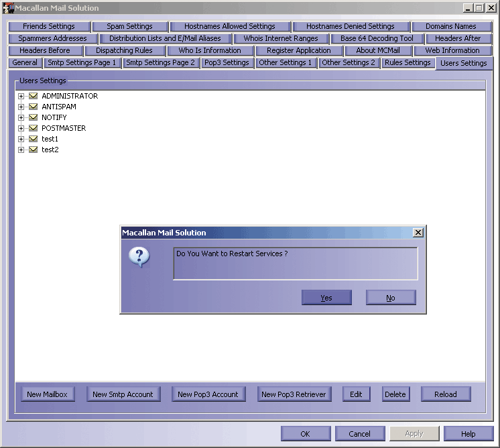
Task: Click the Delete button
Action: [x=395, y=394]
